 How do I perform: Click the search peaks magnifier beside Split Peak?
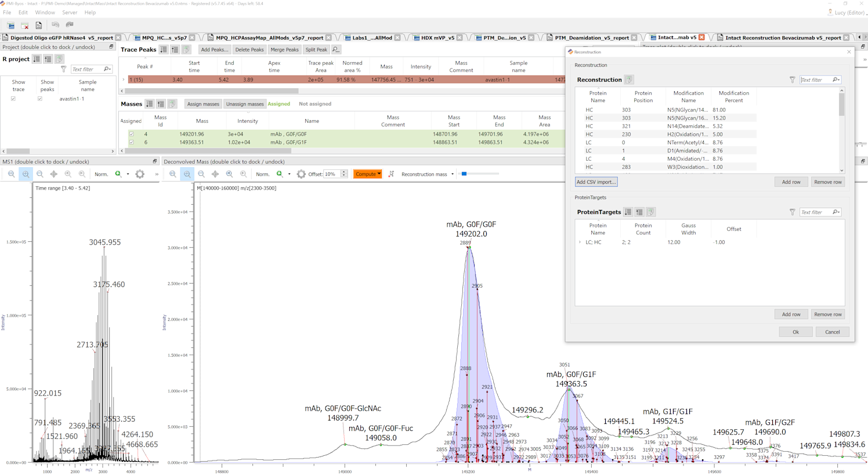click(336, 50)
